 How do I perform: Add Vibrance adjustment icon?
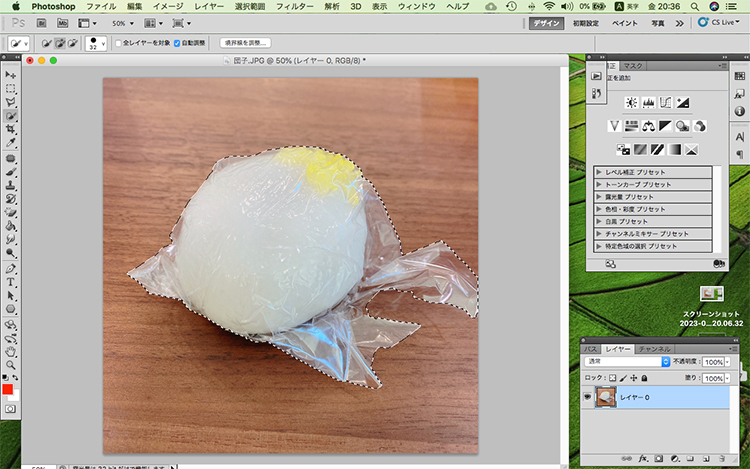point(614,126)
